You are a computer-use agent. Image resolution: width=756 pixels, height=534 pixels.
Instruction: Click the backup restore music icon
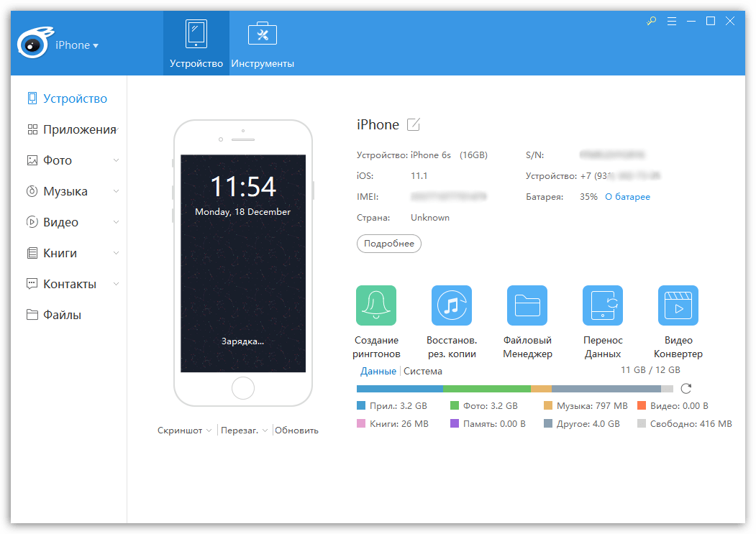point(451,305)
